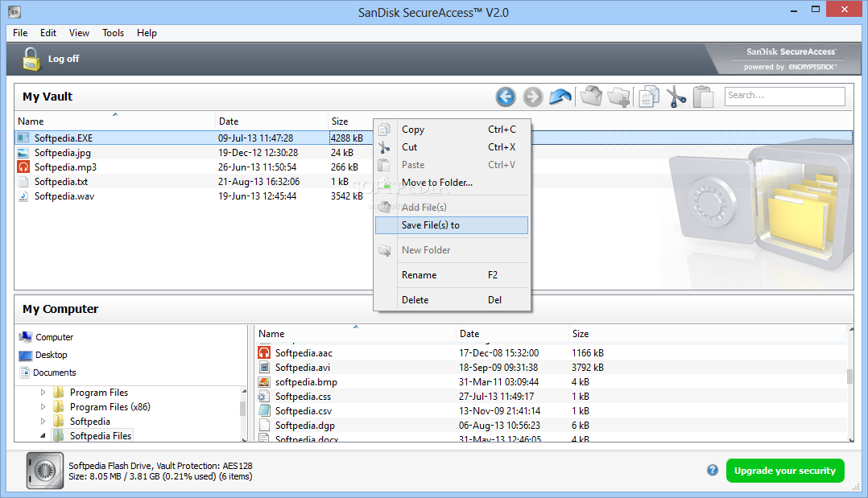868x498 pixels.
Task: Click the 3792 kB size cell
Action: pos(587,368)
